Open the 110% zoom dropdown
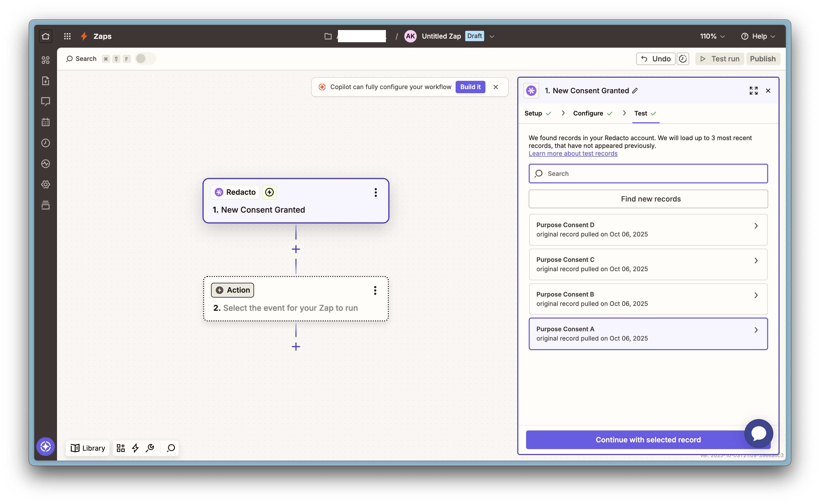The height and width of the screenshot is (504, 820). click(712, 36)
